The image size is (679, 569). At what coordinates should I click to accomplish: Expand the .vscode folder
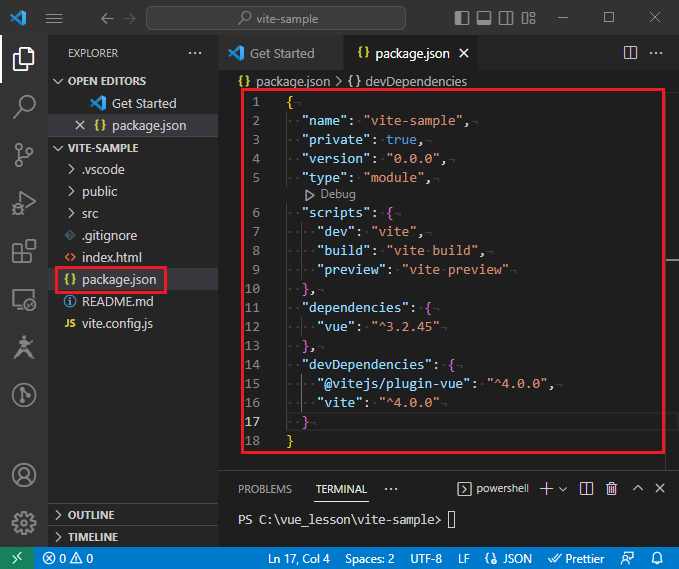coord(133,169)
